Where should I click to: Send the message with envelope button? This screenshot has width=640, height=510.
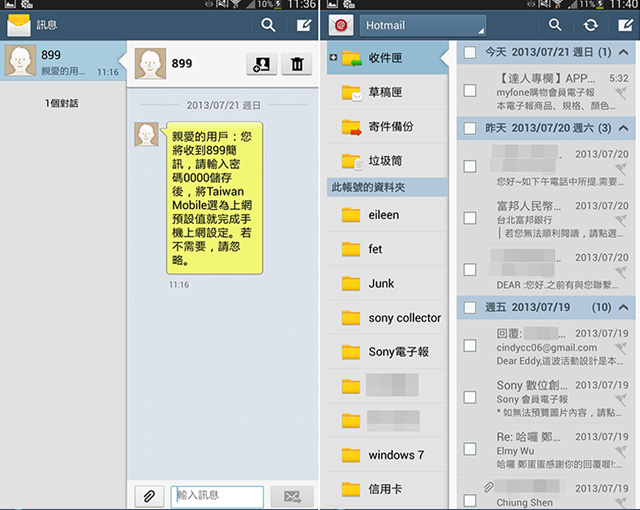click(292, 497)
